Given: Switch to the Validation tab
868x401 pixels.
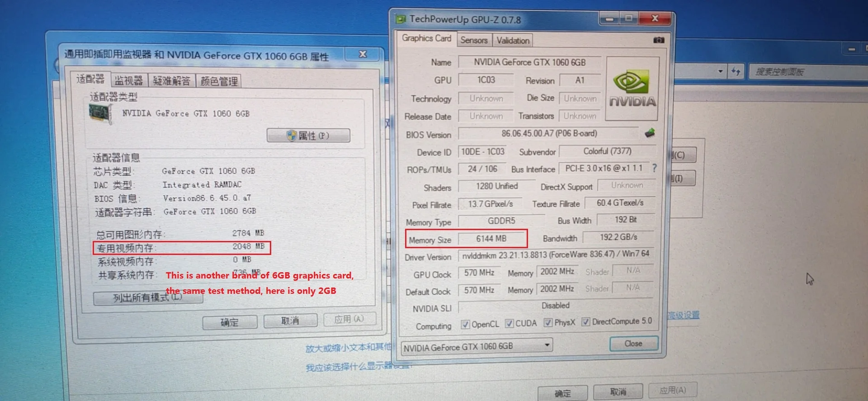Looking at the screenshot, I should click(x=513, y=41).
